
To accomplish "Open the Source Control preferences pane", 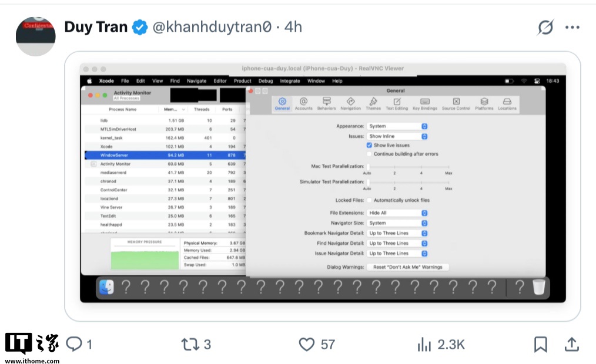I will click(456, 104).
